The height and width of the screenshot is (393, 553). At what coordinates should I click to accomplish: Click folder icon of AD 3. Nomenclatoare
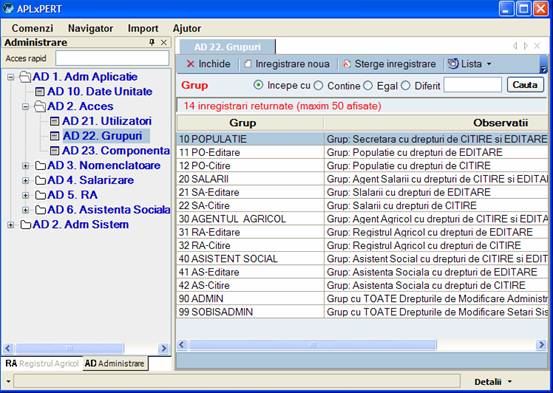pyautogui.click(x=40, y=165)
